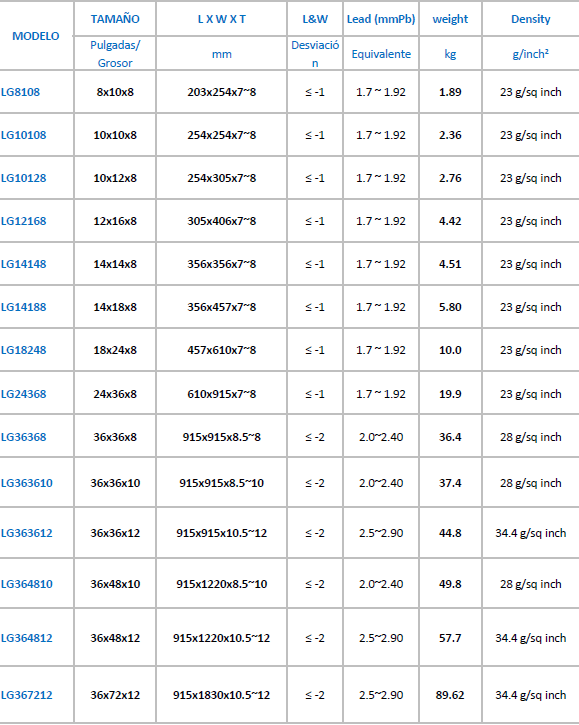Viewport: 579px width, 725px height.
Task: Click the Density column header
Action: point(530,19)
